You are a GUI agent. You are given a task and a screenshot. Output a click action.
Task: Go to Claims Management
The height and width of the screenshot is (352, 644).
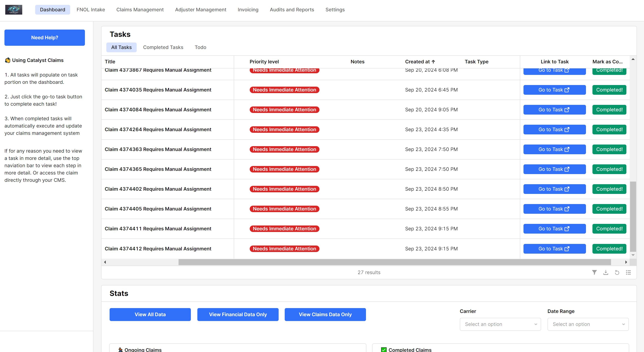140,10
